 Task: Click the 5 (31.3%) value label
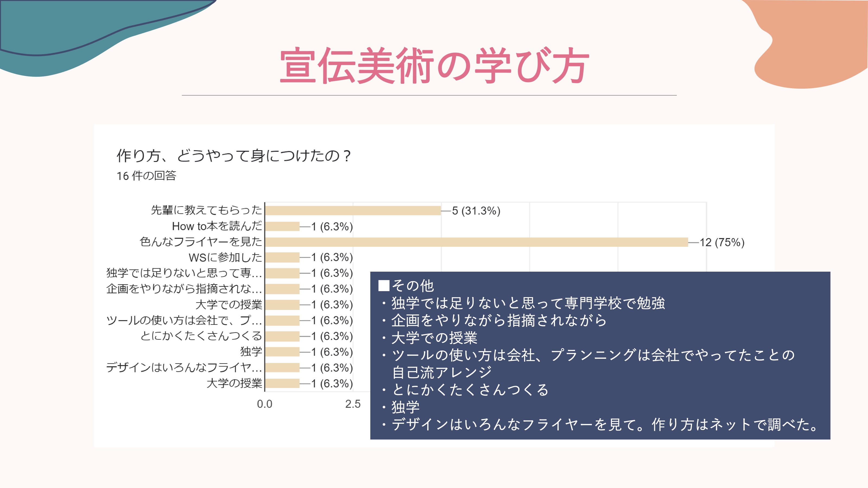[x=476, y=211]
